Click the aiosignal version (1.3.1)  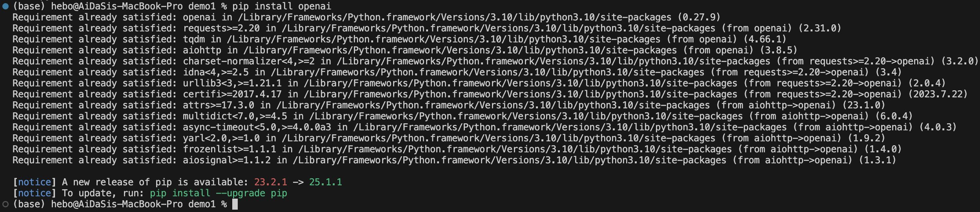tap(878, 160)
